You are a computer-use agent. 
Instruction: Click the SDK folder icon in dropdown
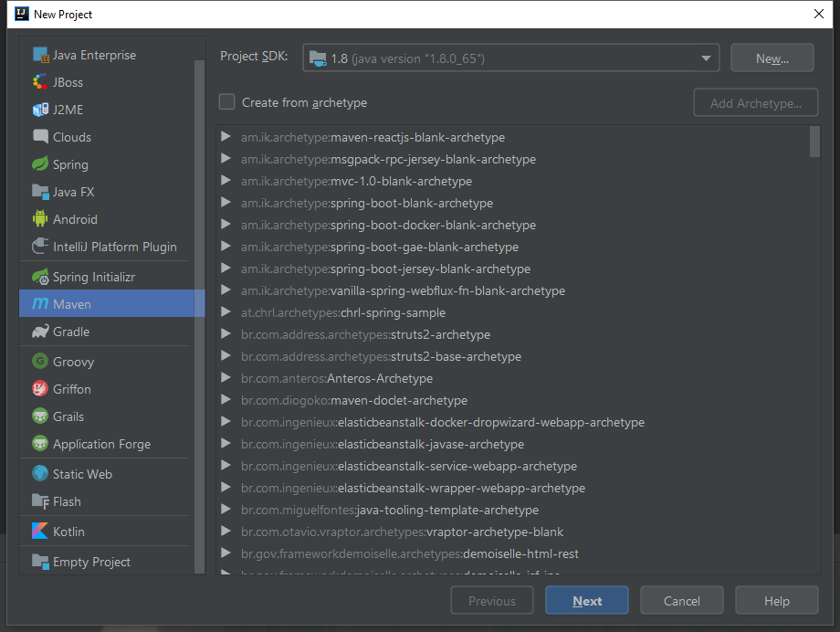point(318,58)
